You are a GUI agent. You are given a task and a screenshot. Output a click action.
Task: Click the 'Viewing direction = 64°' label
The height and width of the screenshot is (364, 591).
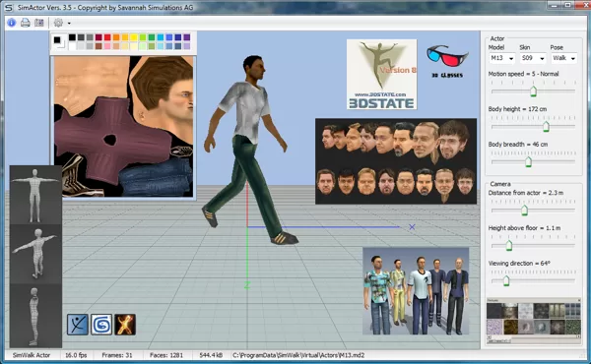point(519,263)
